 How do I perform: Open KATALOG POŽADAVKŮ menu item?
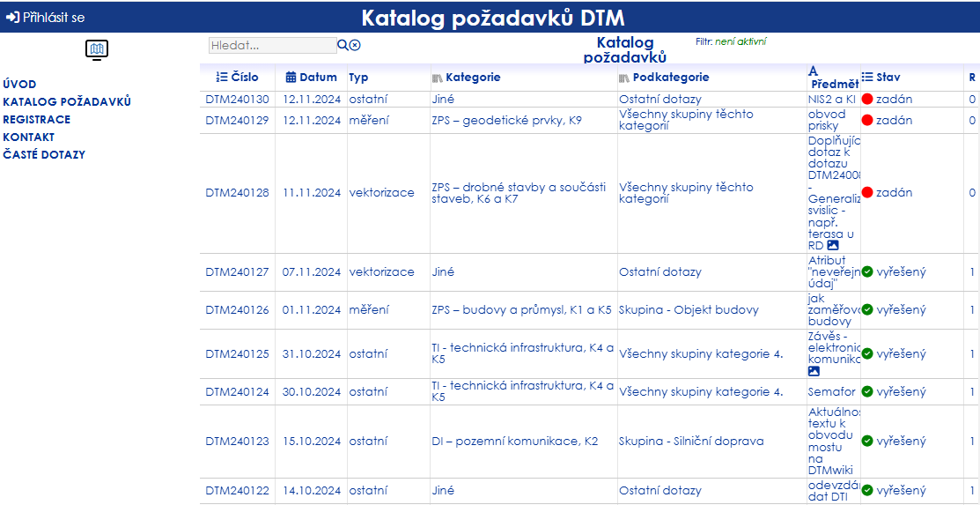(67, 102)
